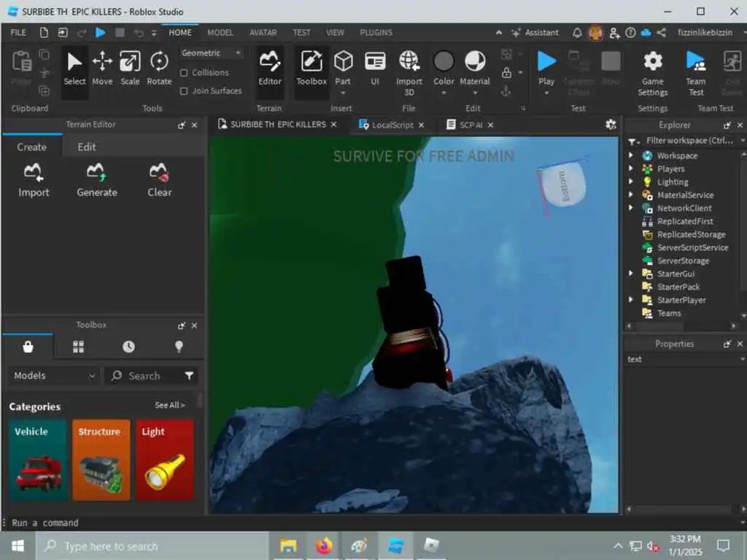Open the Structure category thumbnail

[101, 460]
